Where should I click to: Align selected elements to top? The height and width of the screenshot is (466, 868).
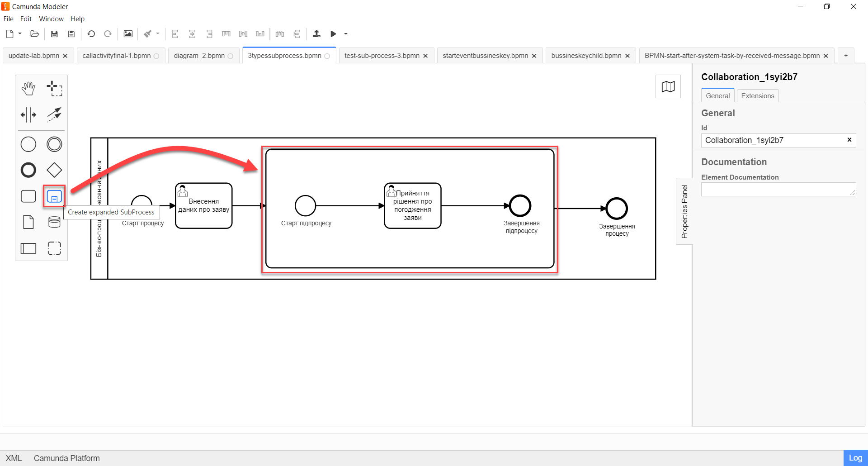coord(226,34)
